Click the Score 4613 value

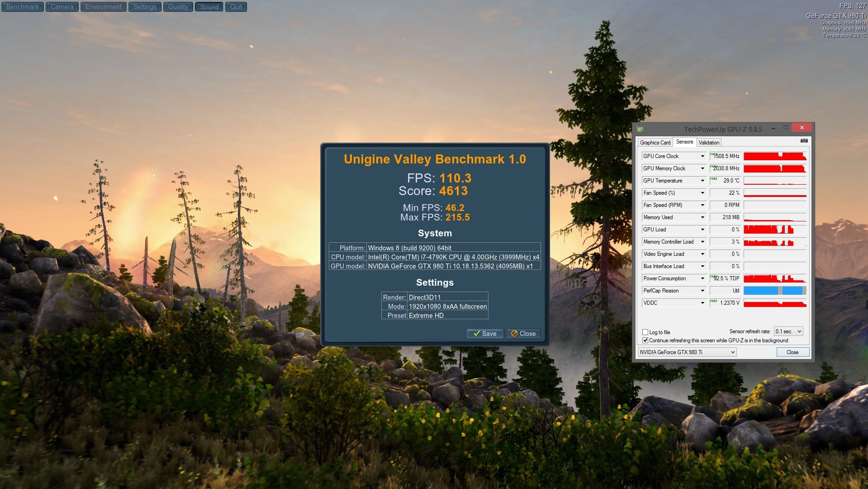(x=453, y=191)
